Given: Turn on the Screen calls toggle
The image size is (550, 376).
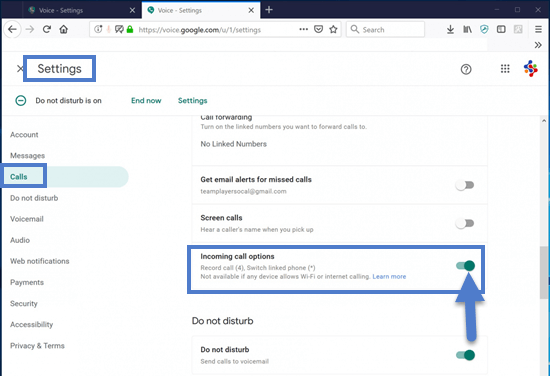Looking at the screenshot, I should point(465,223).
